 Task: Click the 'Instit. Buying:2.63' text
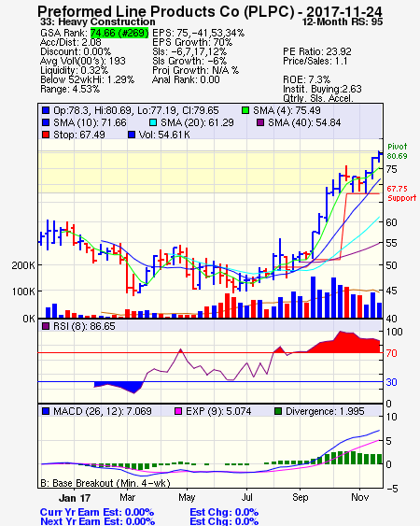pos(322,90)
